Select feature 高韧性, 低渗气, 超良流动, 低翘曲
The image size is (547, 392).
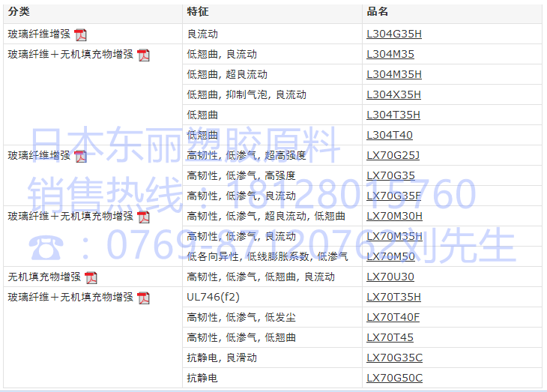coord(266,216)
